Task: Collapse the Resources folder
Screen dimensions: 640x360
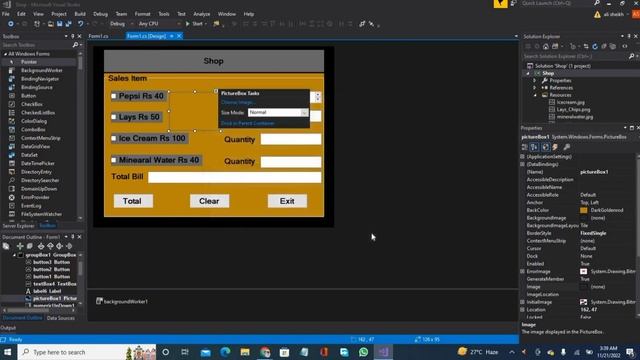Action: 535,95
